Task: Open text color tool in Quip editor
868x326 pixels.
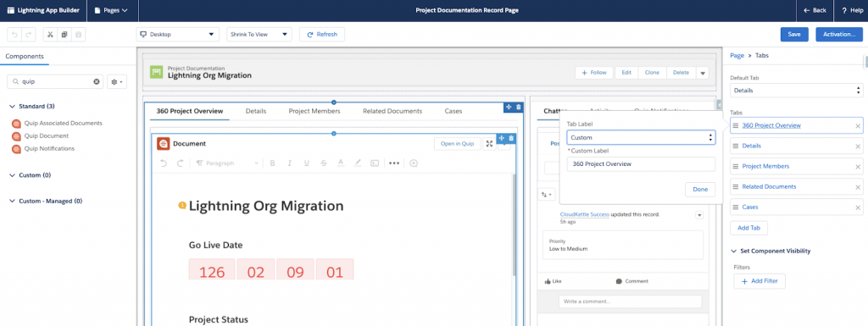Action: (x=341, y=163)
